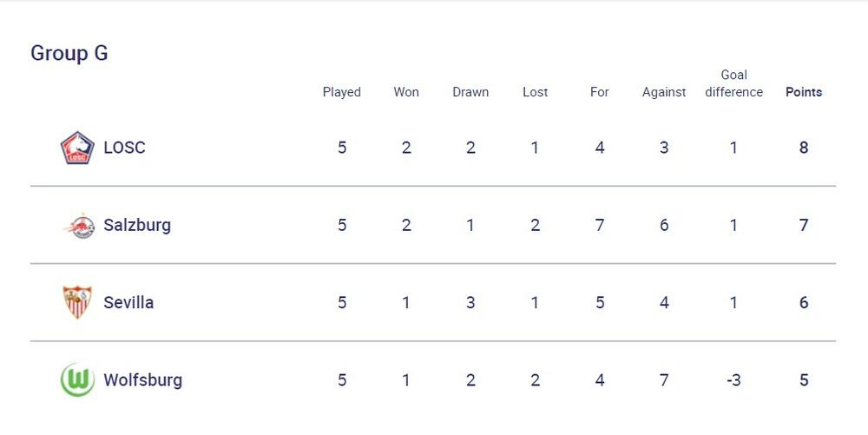Click the Group G heading
868x435 pixels.
[69, 53]
